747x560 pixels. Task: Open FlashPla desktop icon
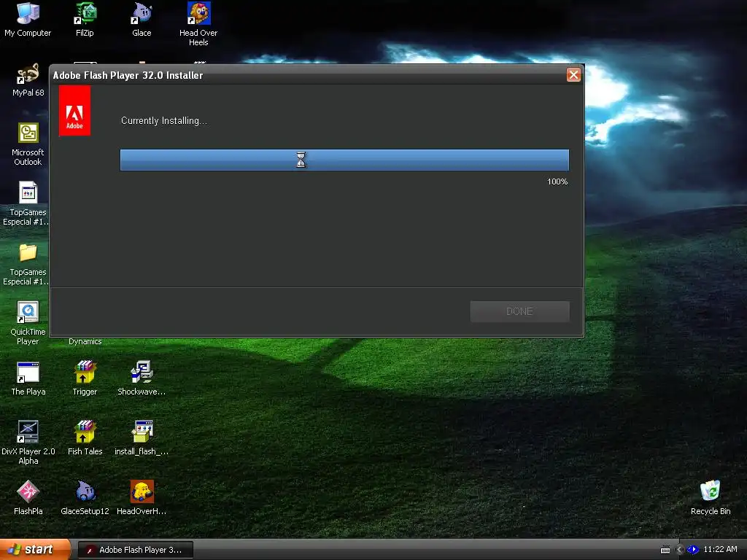28,498
